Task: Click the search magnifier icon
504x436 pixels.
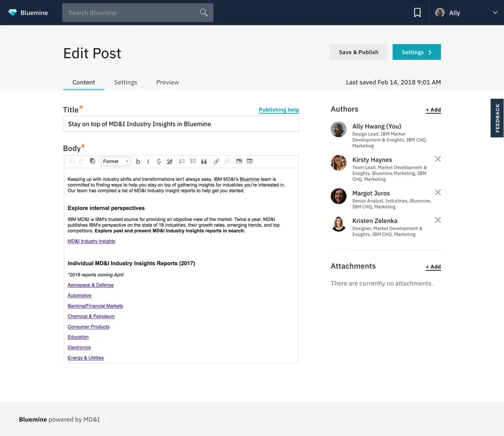Action: (x=203, y=12)
